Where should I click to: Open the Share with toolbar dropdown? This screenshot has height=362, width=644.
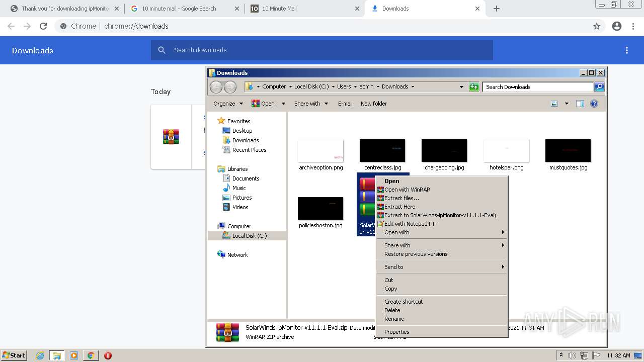pos(311,104)
